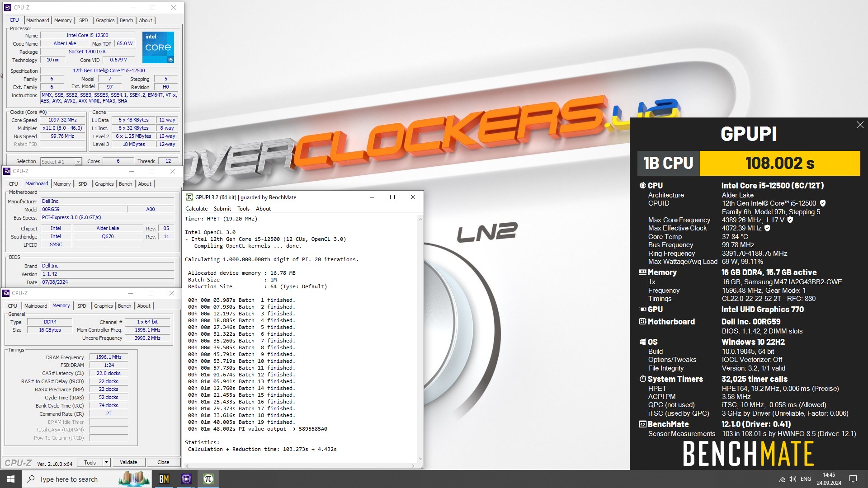
Task: Open the About menu in GPUPI
Action: click(263, 209)
